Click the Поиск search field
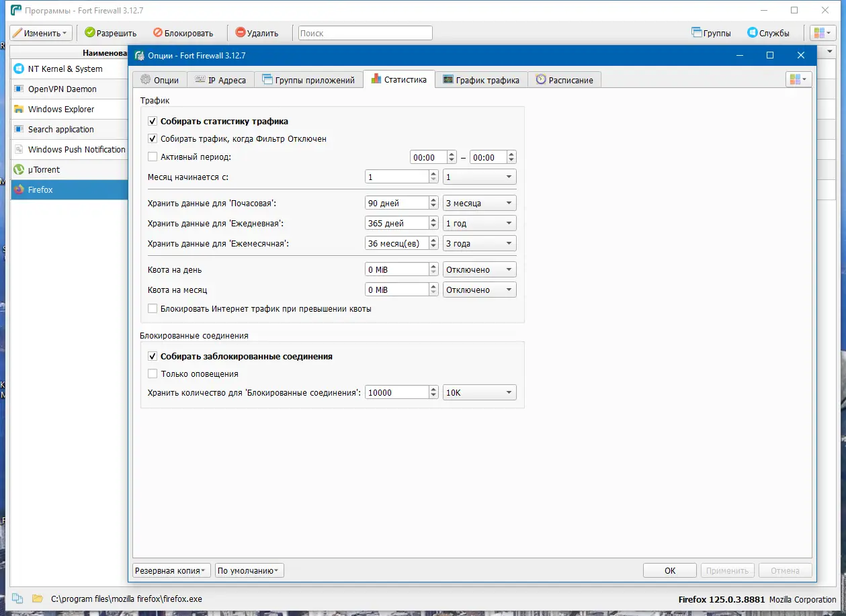846x616 pixels. tap(366, 33)
